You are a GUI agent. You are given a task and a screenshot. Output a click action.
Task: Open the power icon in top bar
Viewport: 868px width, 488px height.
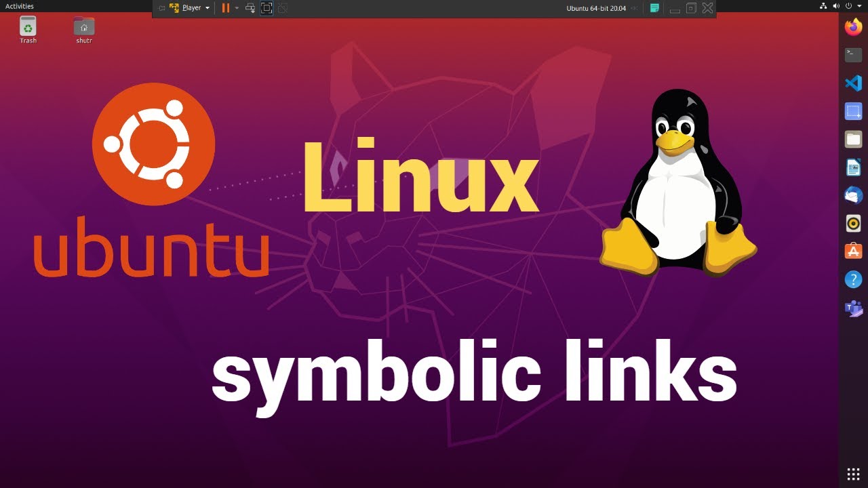(849, 6)
